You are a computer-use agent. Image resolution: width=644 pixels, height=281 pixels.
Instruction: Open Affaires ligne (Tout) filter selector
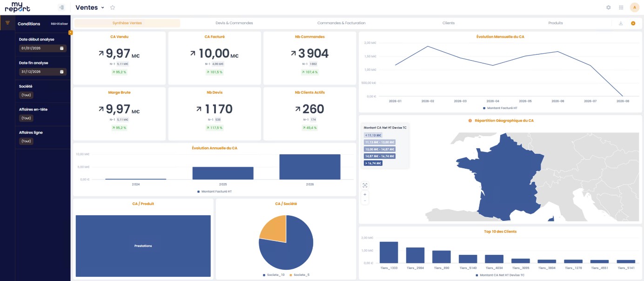pyautogui.click(x=26, y=141)
